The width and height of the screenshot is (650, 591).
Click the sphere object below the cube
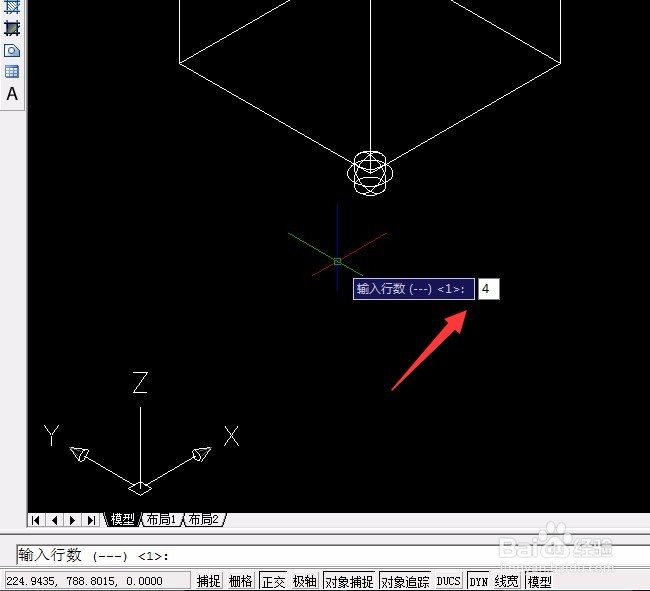[370, 173]
